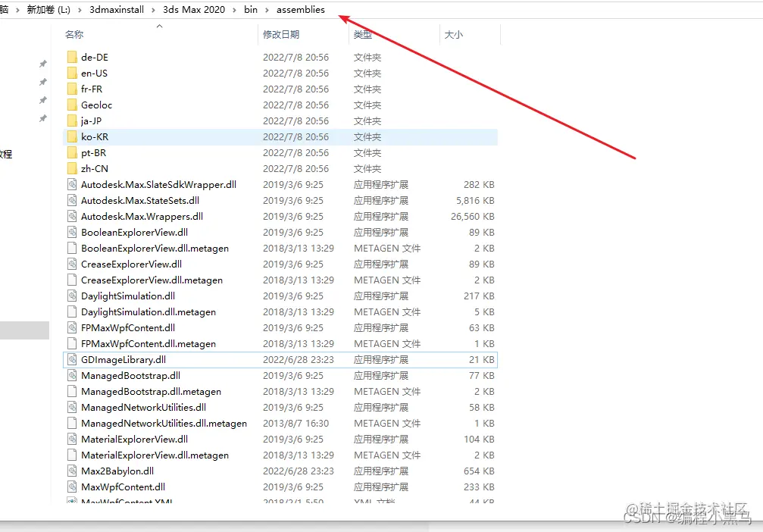Go to 3ds Max 2020 breadcrumb segment
This screenshot has width=763, height=532.
(x=194, y=10)
